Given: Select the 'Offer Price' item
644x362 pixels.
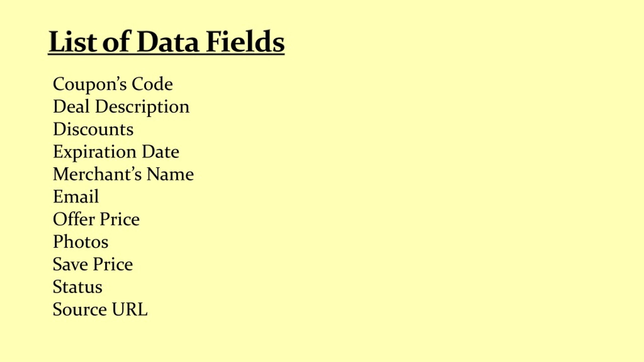Looking at the screenshot, I should tap(96, 219).
